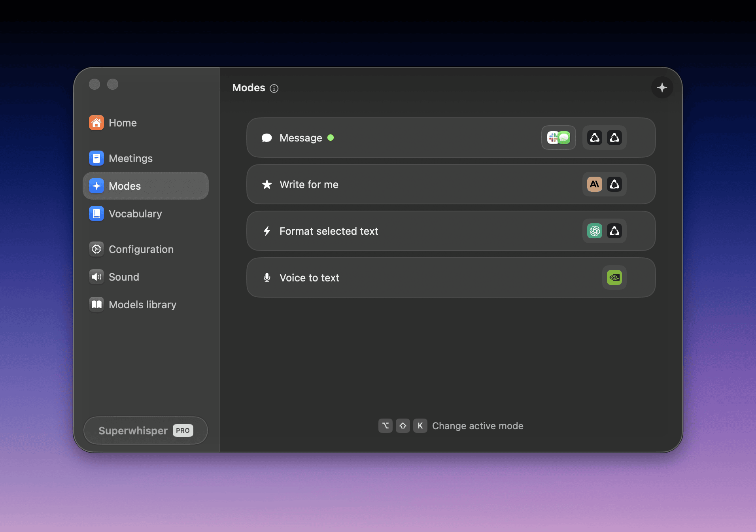Click the green Nvidia model icon in Voice to text
The image size is (756, 532).
614,277
